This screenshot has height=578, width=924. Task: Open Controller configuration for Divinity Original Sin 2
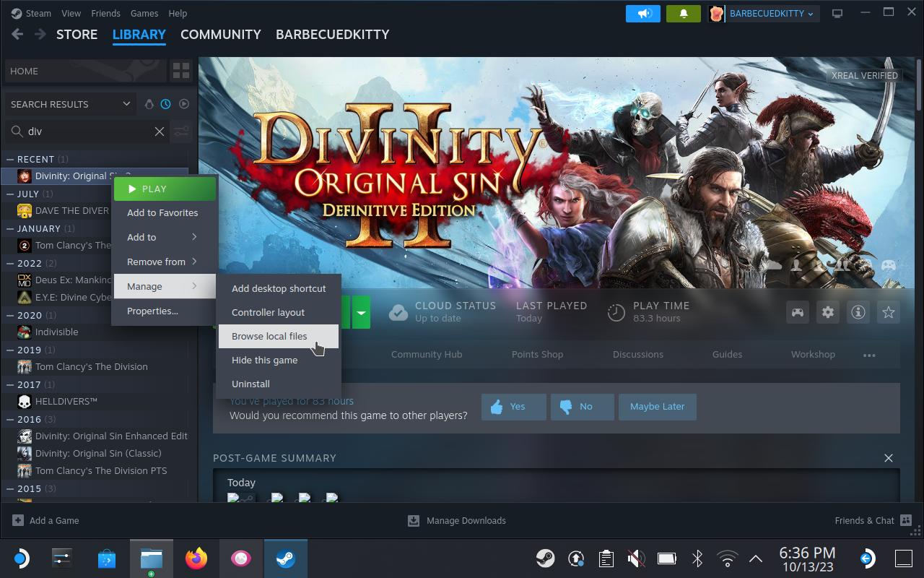[x=797, y=312]
